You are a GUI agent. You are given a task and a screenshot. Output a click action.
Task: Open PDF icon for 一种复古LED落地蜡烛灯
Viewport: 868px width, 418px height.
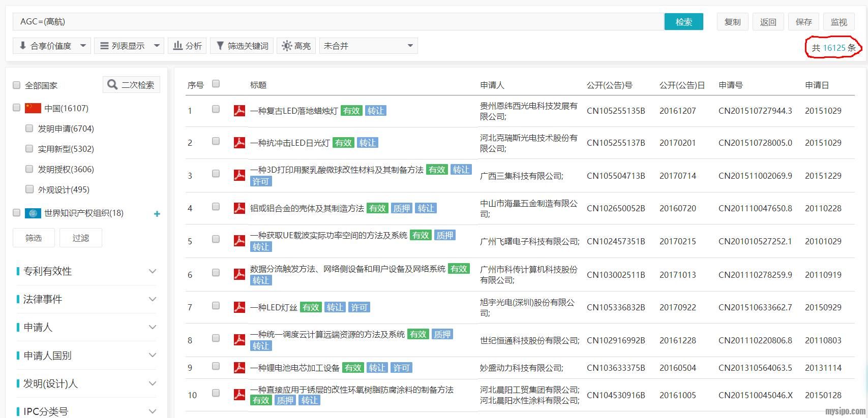[x=239, y=110]
